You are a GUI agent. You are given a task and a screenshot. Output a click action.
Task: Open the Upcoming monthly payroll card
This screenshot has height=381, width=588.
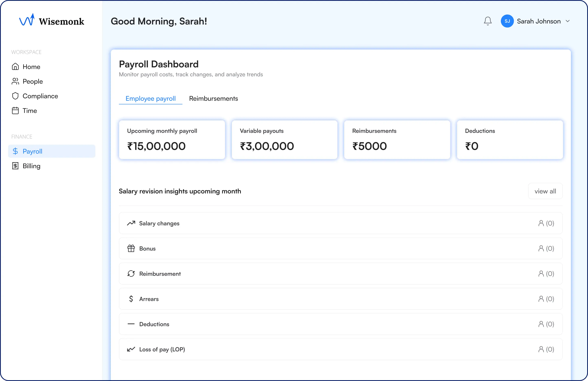[x=172, y=140]
